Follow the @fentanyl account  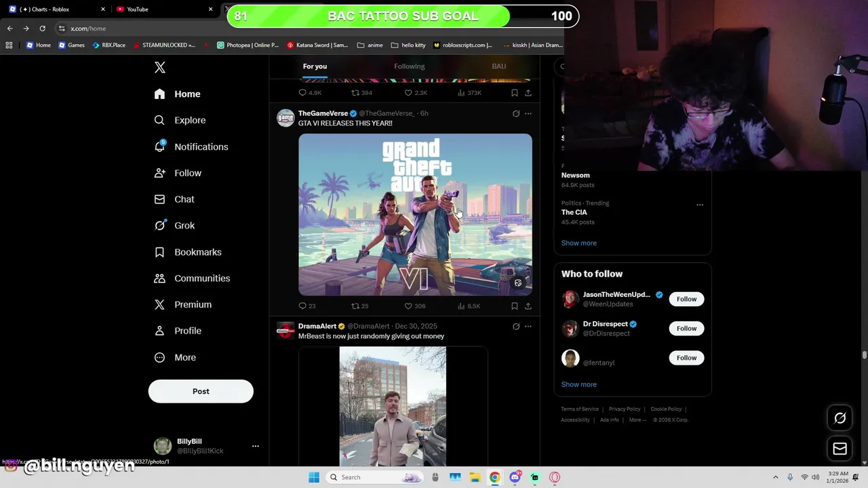click(686, 358)
